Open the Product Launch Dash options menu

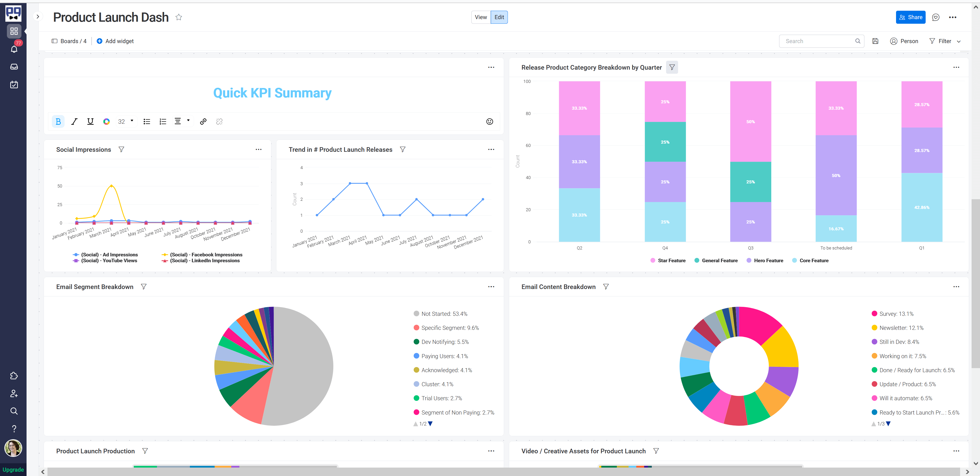tap(952, 17)
